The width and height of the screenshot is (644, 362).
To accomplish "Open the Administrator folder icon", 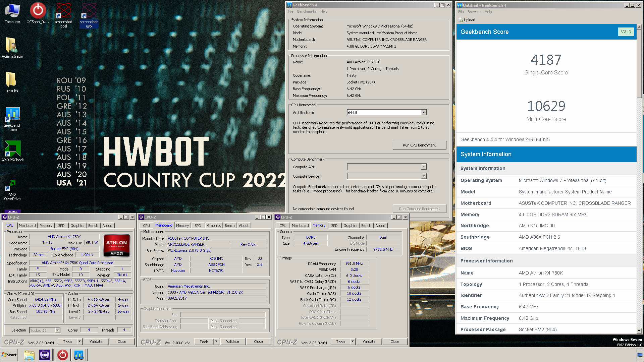I will pyautogui.click(x=12, y=48).
